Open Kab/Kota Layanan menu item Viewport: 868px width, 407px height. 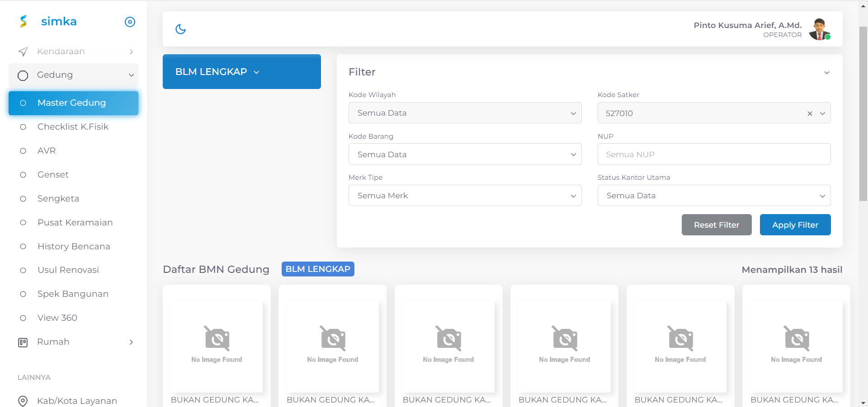tap(73, 401)
